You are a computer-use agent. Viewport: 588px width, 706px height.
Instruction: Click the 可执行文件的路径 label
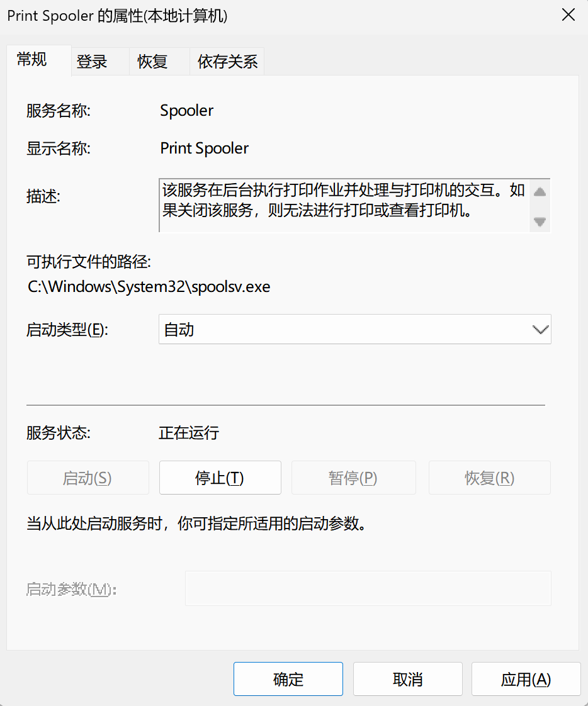click(88, 262)
